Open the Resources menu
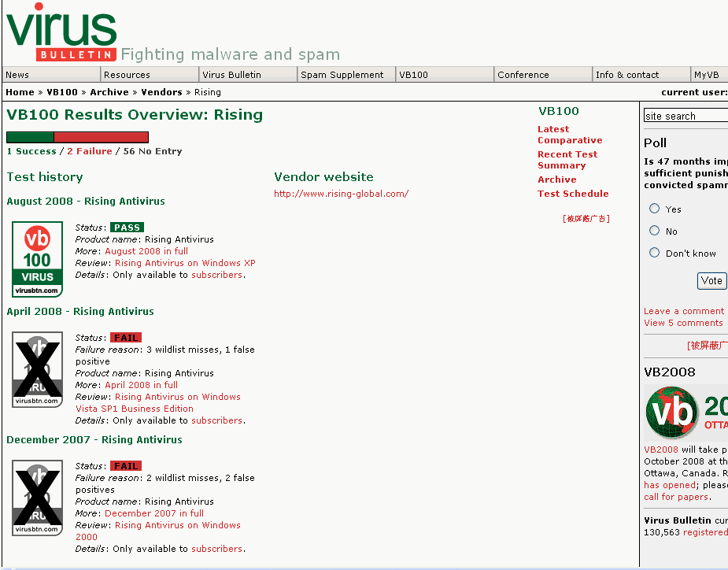The image size is (728, 570). coord(150,75)
